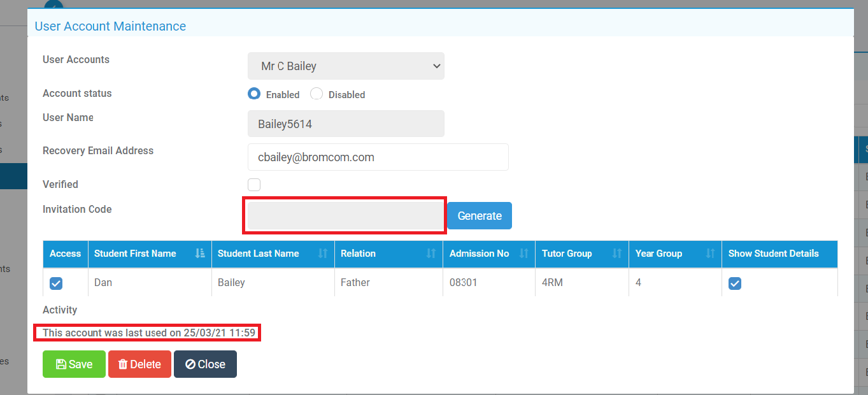Toggle the Verified checkbox

point(253,184)
